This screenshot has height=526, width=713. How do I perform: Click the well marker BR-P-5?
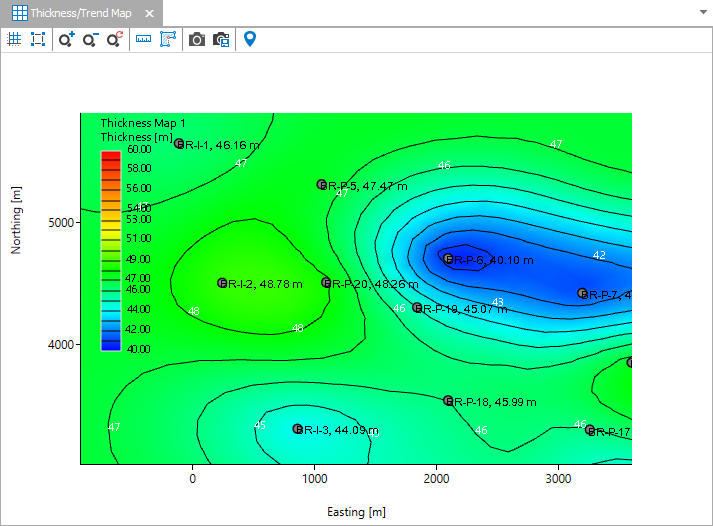pyautogui.click(x=322, y=185)
